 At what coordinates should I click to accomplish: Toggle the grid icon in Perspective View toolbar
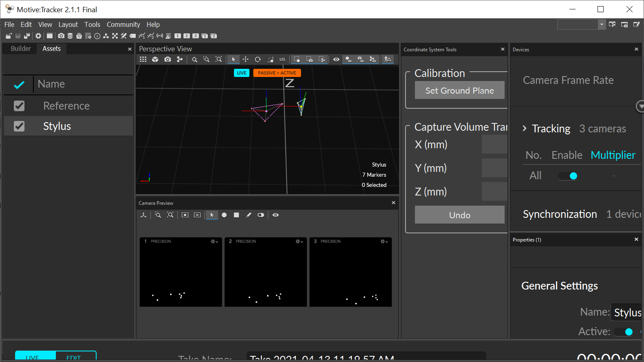(143, 59)
